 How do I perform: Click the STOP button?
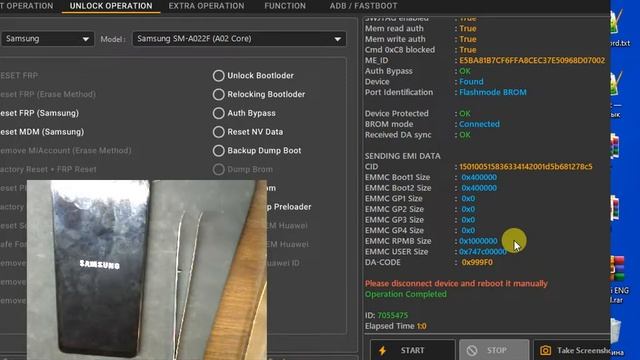point(494,350)
